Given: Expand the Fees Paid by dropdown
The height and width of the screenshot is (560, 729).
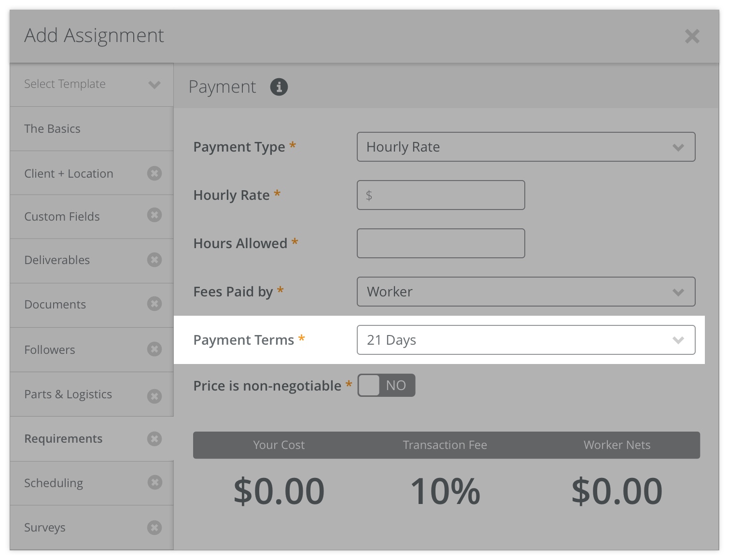Looking at the screenshot, I should tap(526, 292).
